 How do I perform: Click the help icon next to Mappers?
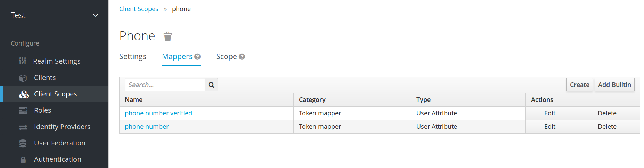point(197,57)
